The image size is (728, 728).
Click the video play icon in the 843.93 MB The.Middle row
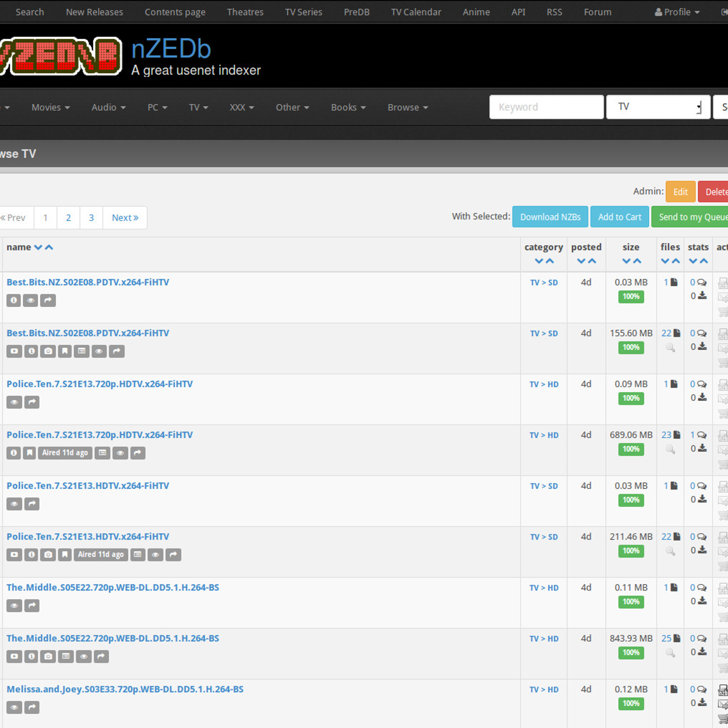(x=14, y=657)
